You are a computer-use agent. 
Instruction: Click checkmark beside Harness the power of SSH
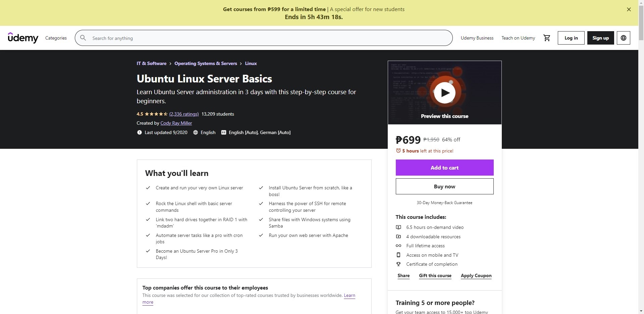[261, 203]
